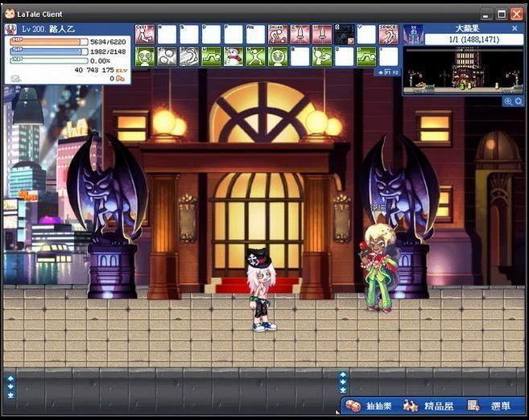Screen dimensions: 529x420
Task: Select the empty D-key quick slot
Action: coord(211,35)
